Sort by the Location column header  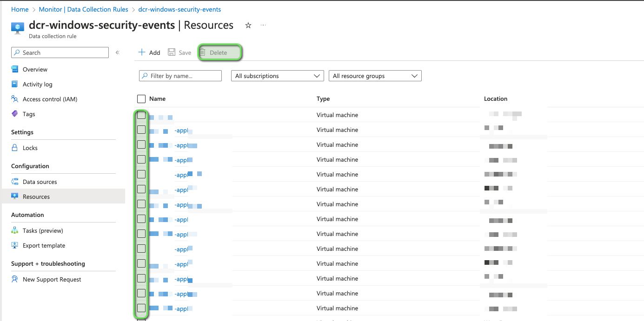click(x=496, y=99)
